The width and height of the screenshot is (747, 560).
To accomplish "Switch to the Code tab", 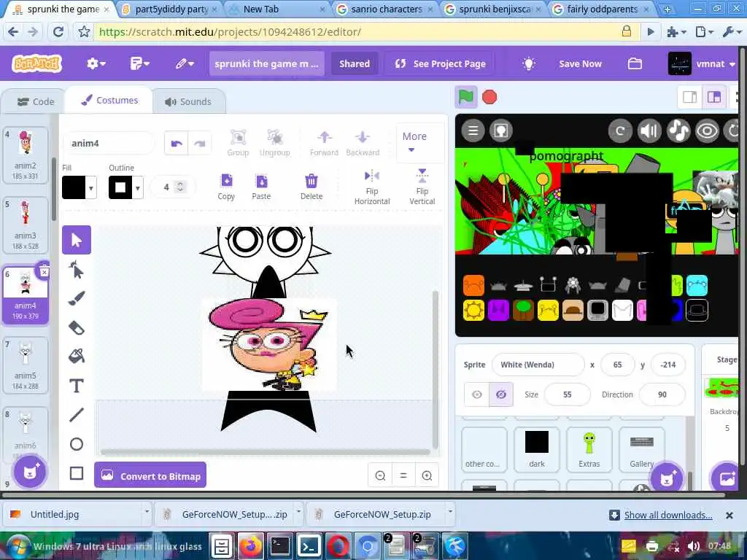I will [x=35, y=101].
